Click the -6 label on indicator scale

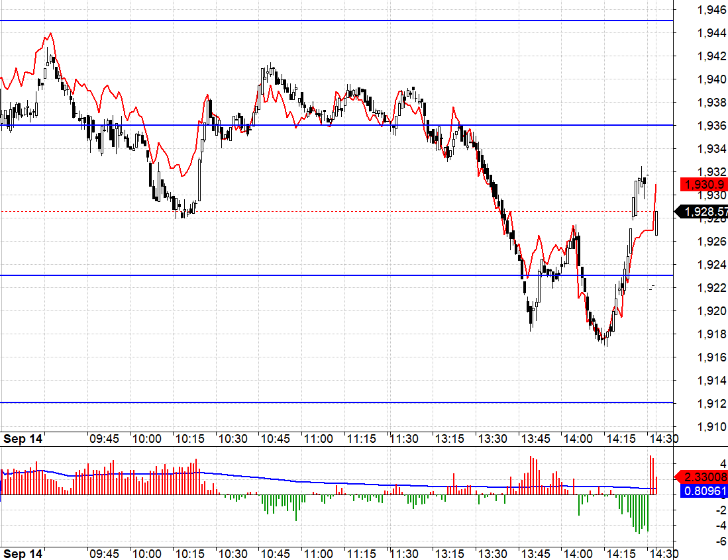coord(721,541)
